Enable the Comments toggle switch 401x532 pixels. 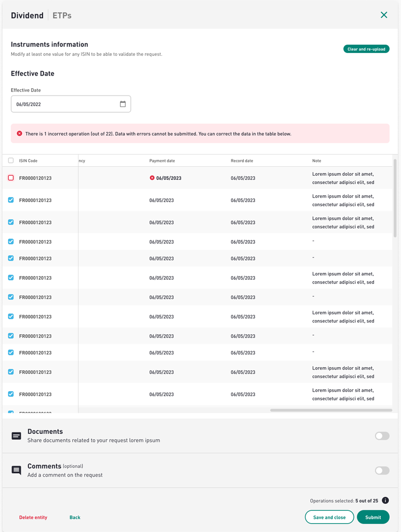click(382, 470)
